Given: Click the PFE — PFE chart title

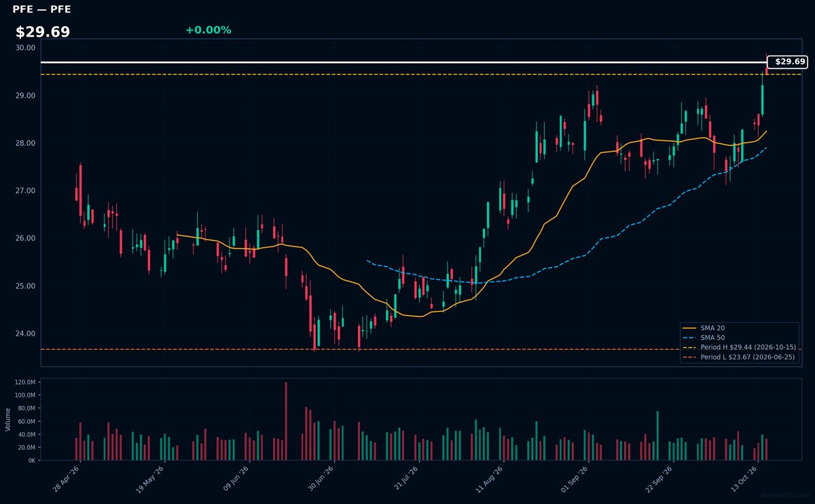Looking at the screenshot, I should tap(41, 10).
